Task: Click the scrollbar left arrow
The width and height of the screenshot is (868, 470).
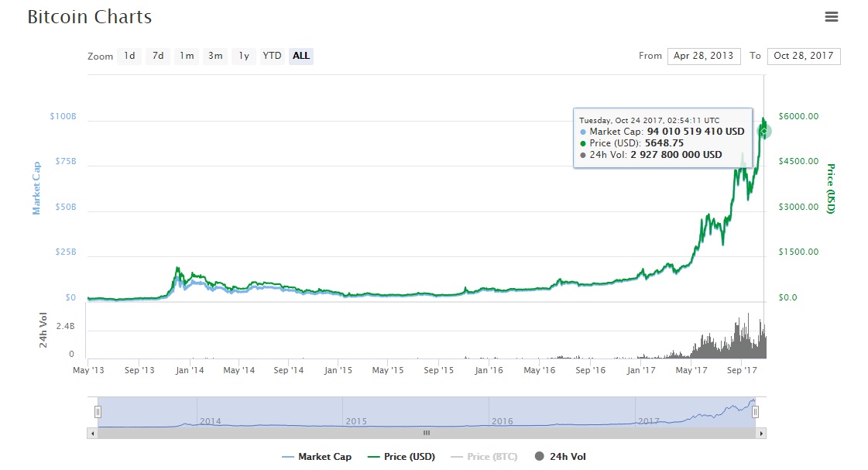Action: tap(93, 434)
